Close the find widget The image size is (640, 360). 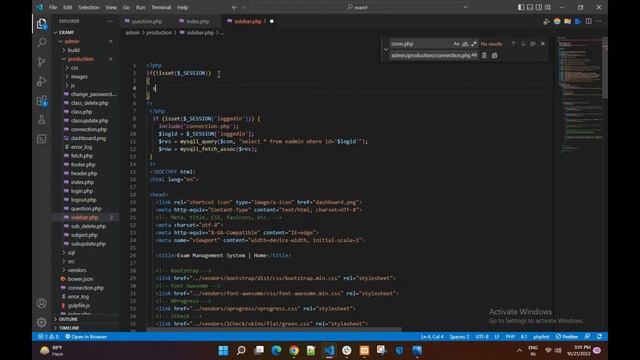543,44
